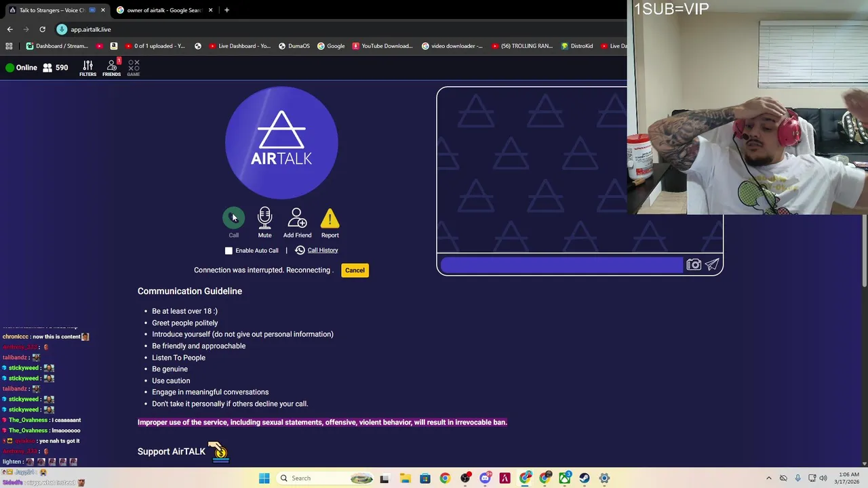This screenshot has height=488, width=868.
Task: Click the microphone site-permission icon in address bar
Action: pyautogui.click(x=62, y=29)
